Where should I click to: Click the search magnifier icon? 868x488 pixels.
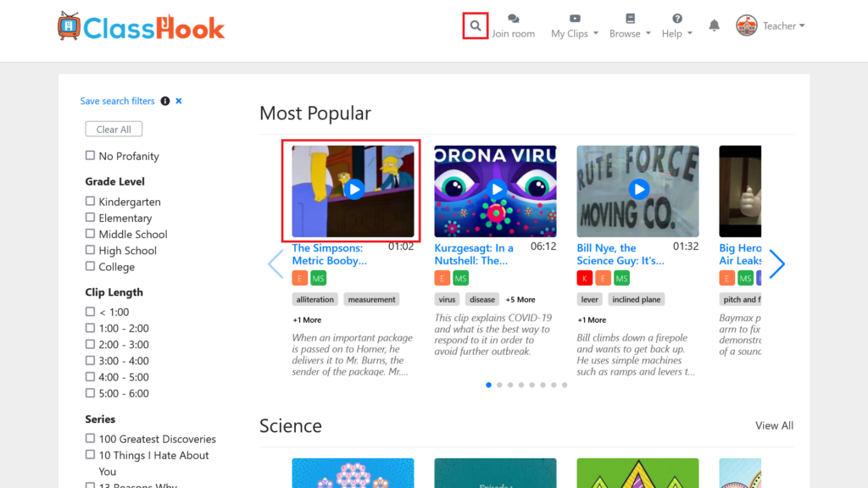click(x=476, y=26)
